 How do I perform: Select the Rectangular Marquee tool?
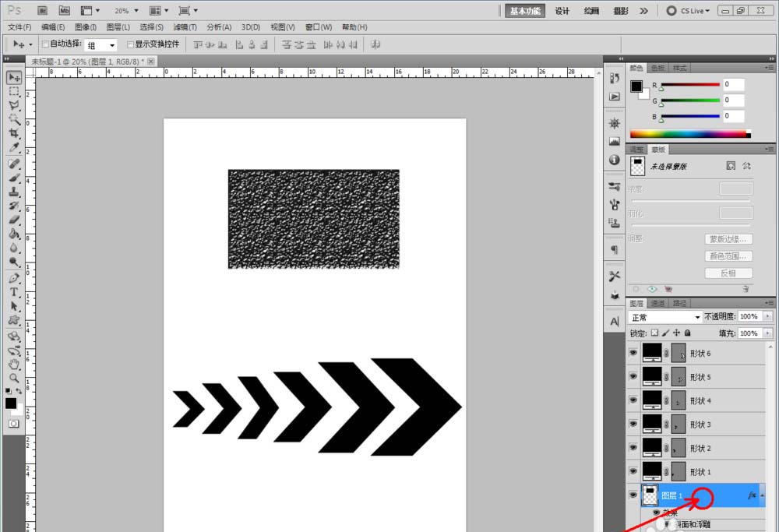14,91
